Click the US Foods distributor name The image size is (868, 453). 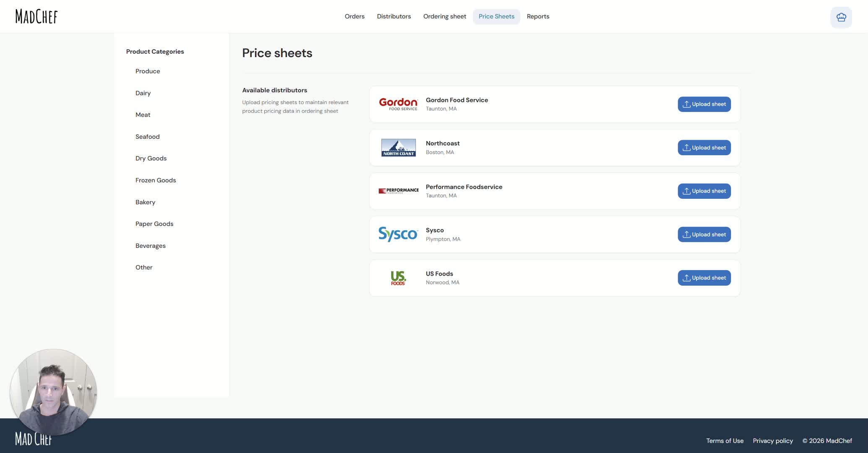coord(439,274)
